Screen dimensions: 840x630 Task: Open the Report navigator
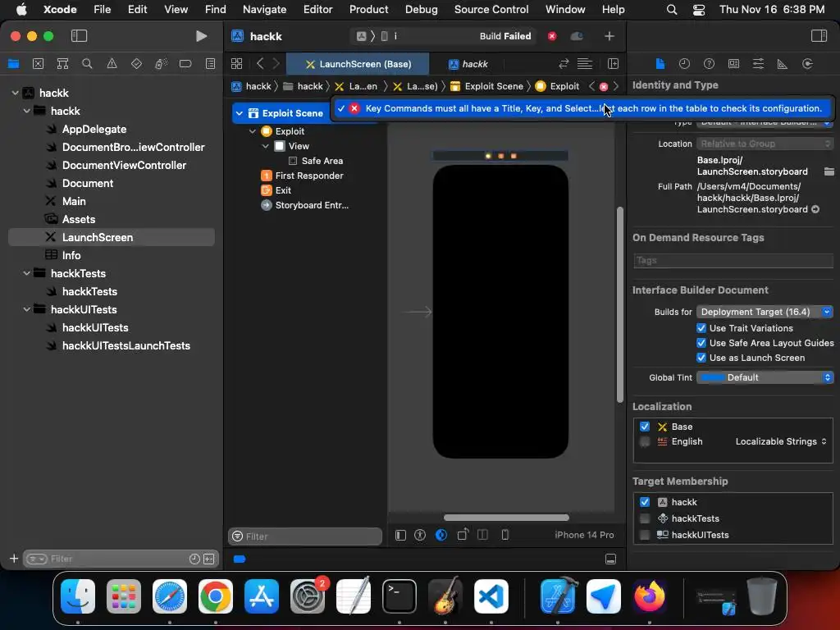click(210, 64)
